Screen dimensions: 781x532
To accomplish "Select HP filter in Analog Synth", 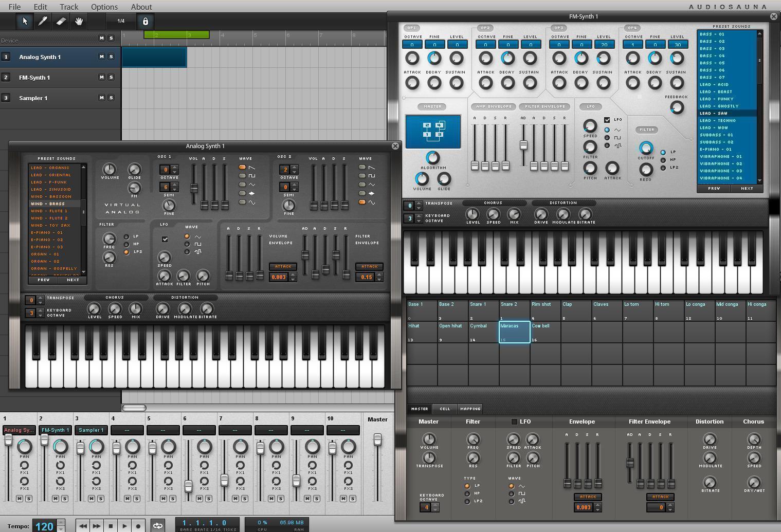I will tap(126, 244).
